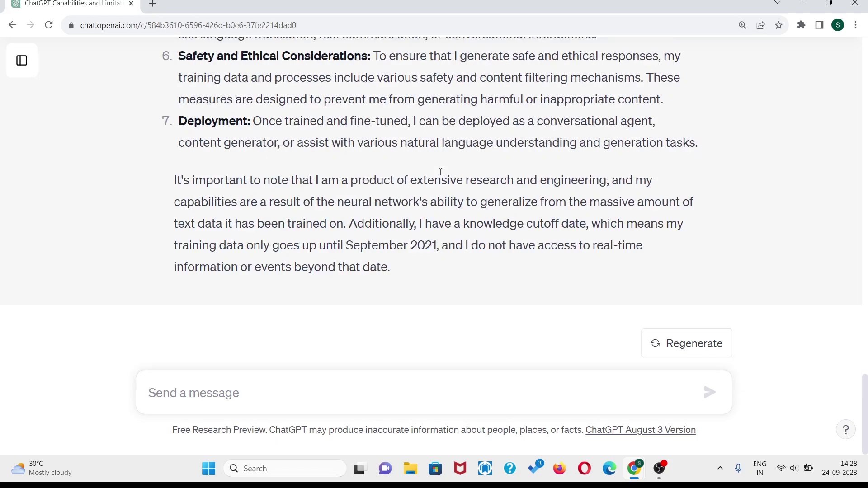
Task: Open the ChatGPT August 3 Version link
Action: (640, 430)
